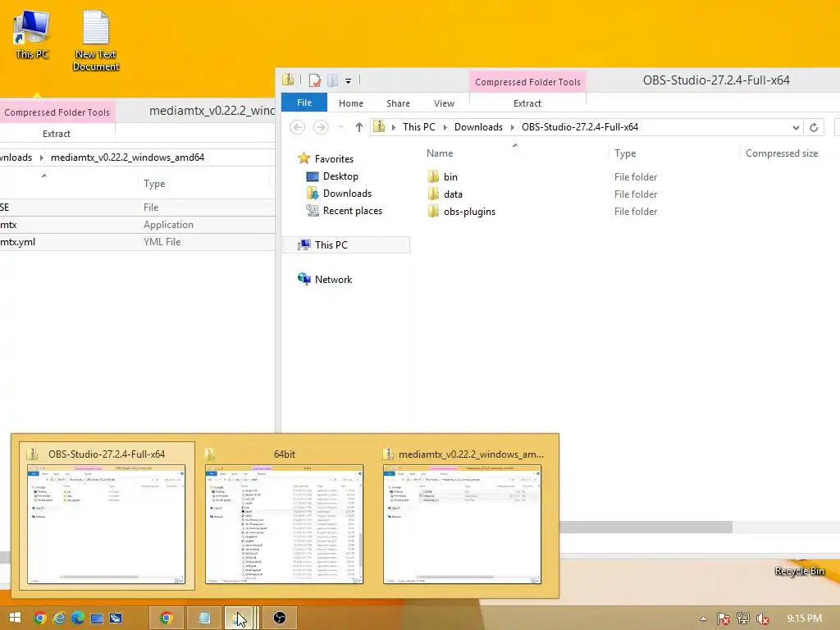This screenshot has height=630, width=840.
Task: Open OBS Studio from taskbar
Action: coord(279,618)
